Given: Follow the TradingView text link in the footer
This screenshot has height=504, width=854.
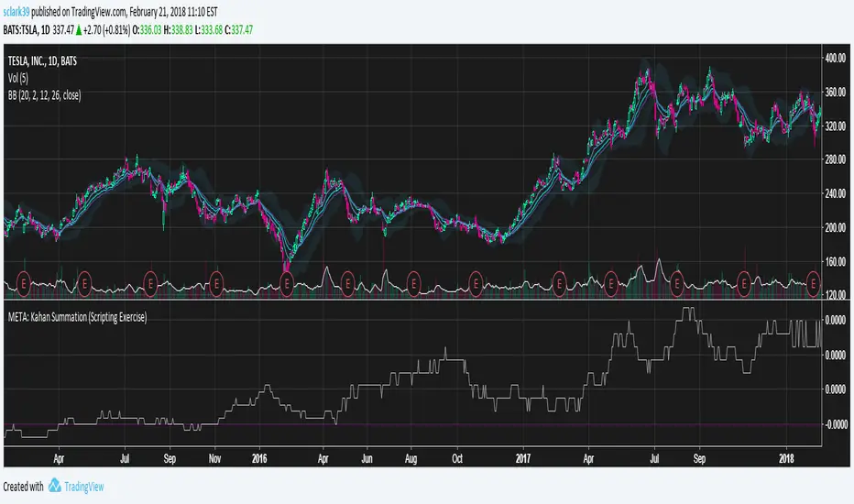Looking at the screenshot, I should click(84, 487).
